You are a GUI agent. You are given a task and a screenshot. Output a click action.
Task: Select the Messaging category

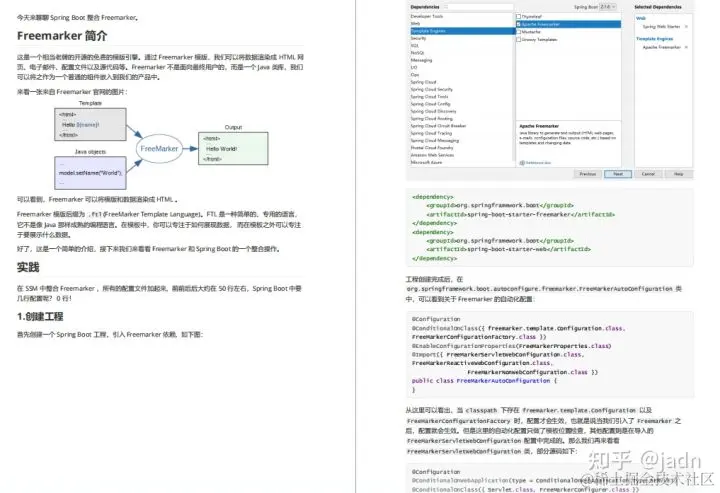421,60
